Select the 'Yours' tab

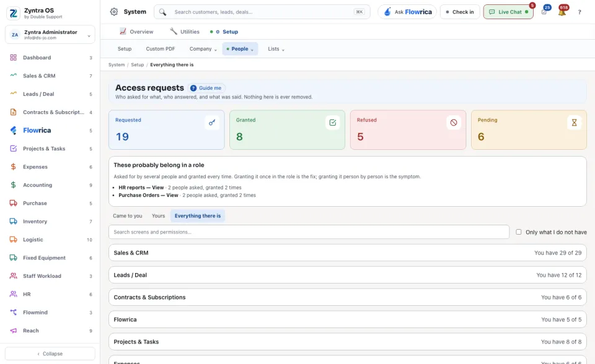pyautogui.click(x=158, y=216)
